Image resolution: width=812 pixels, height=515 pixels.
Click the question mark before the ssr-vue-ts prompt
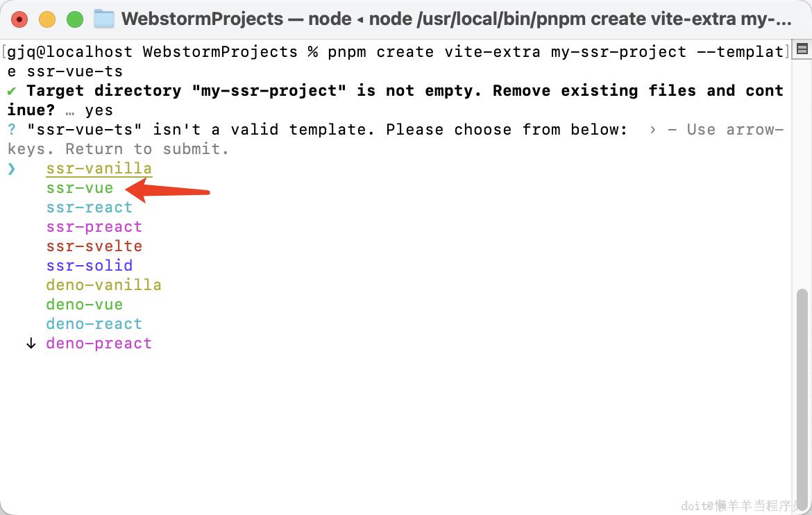pyautogui.click(x=11, y=130)
